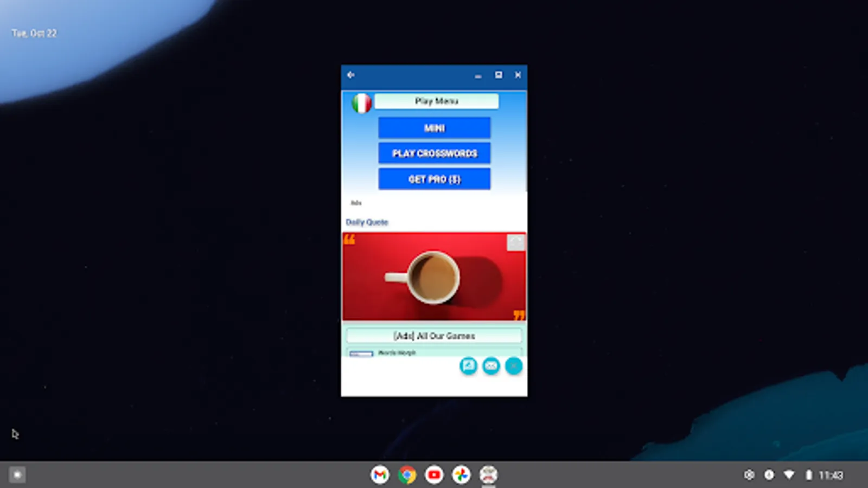Screen dimensions: 868x488
Task: Click the Play Menu header
Action: (x=436, y=101)
